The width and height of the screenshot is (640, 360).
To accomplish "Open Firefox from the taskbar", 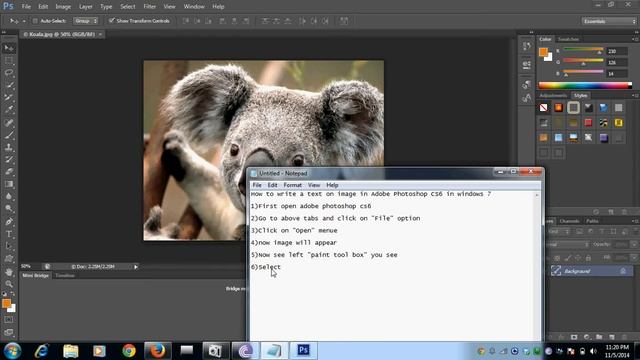I will (x=158, y=351).
